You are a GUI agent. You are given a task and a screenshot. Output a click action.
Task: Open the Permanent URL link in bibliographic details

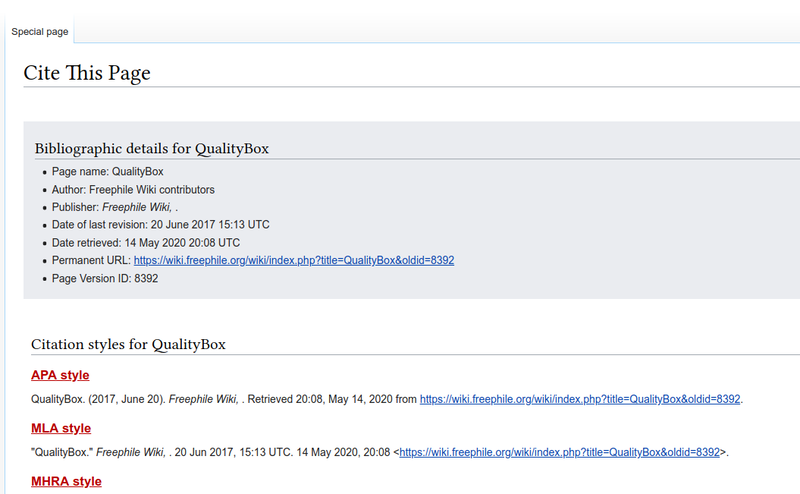pyautogui.click(x=294, y=260)
